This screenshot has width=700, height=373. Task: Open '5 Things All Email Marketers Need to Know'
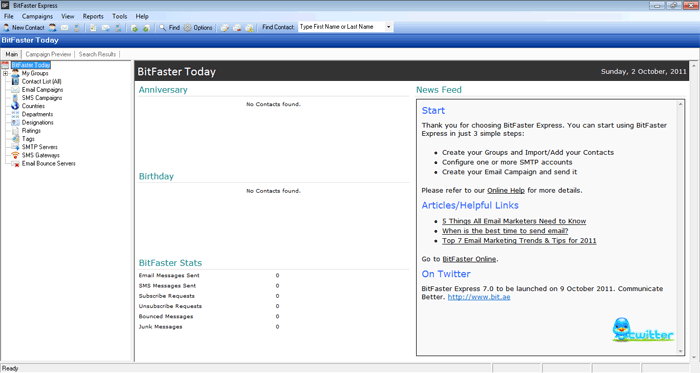514,221
